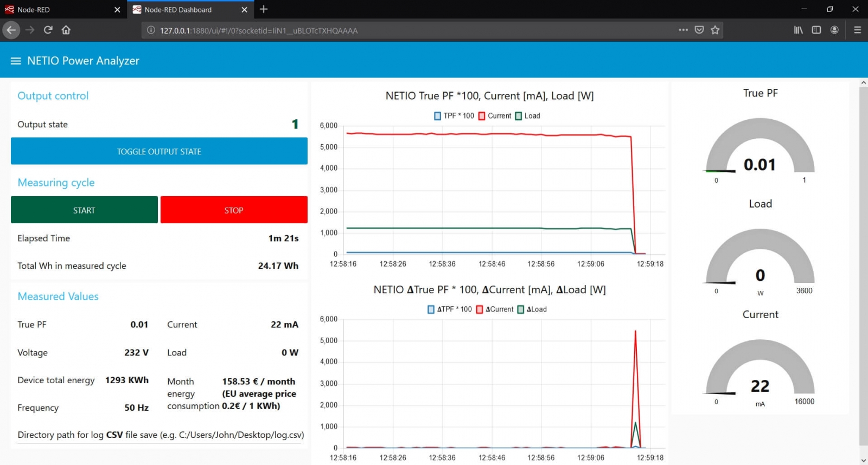
Task: Start the measuring cycle
Action: [x=84, y=210]
